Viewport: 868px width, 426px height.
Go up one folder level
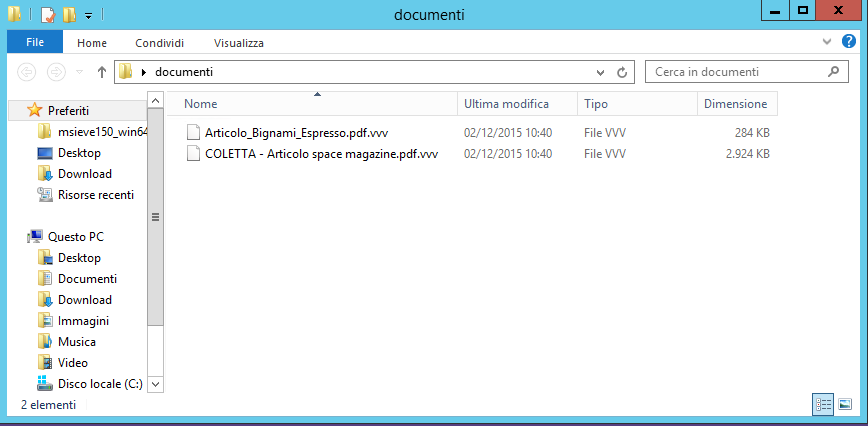pyautogui.click(x=102, y=72)
